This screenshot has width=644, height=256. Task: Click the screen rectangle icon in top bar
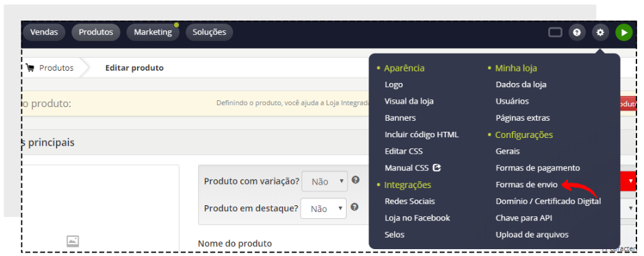click(556, 32)
